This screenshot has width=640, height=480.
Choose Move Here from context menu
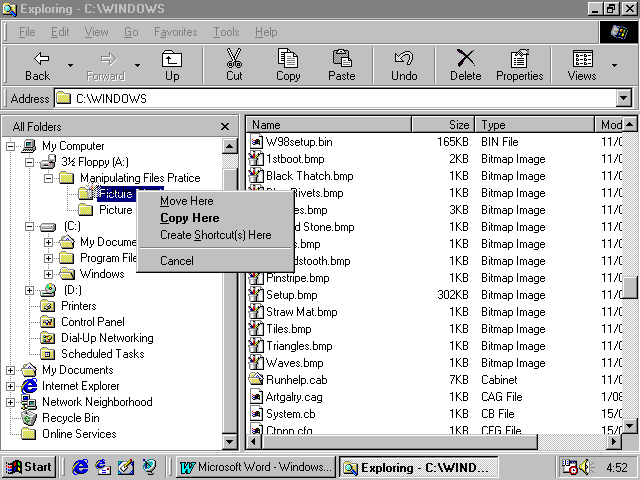coord(186,201)
